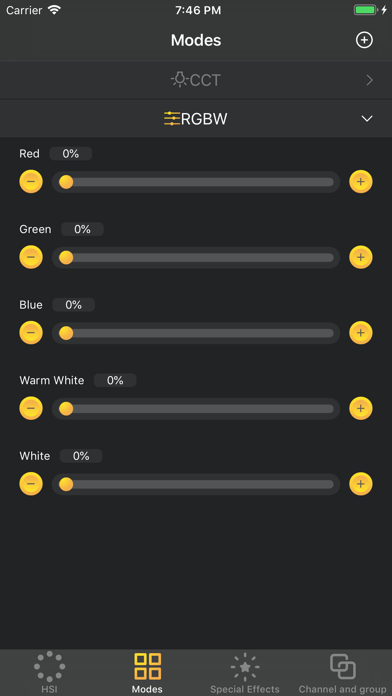
Task: Tap the add mode plus icon in header
Action: (364, 40)
